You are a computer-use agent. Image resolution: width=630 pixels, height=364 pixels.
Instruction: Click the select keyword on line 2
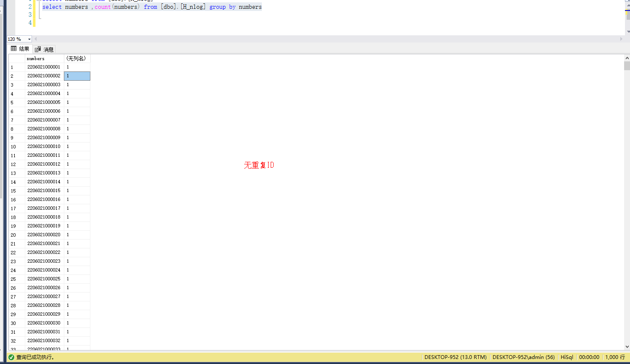(52, 7)
